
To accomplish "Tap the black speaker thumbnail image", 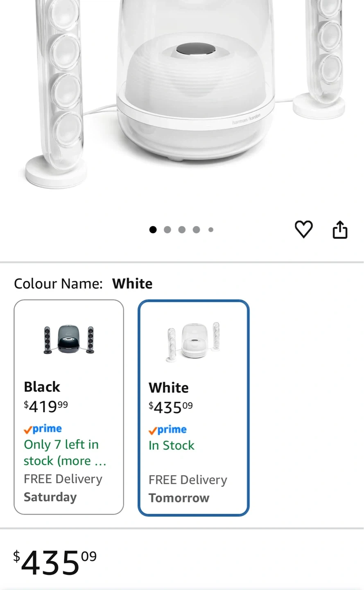I will pyautogui.click(x=69, y=339).
